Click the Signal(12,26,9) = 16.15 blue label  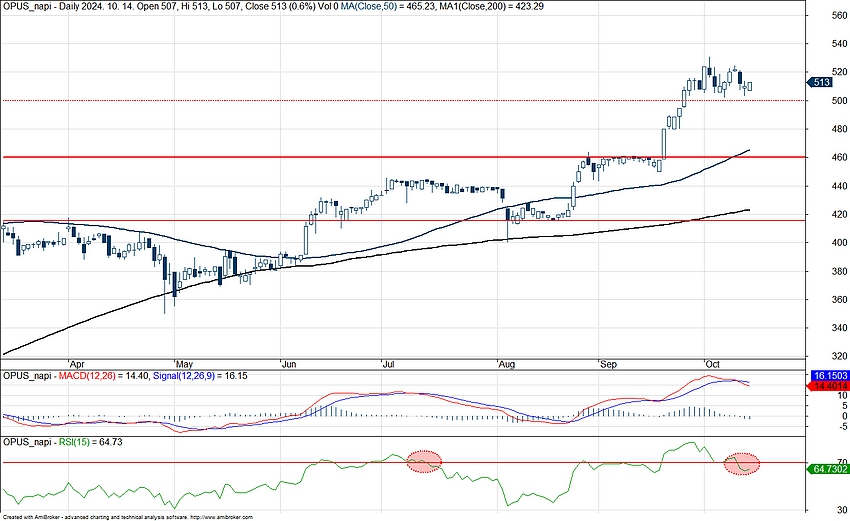[x=200, y=376]
